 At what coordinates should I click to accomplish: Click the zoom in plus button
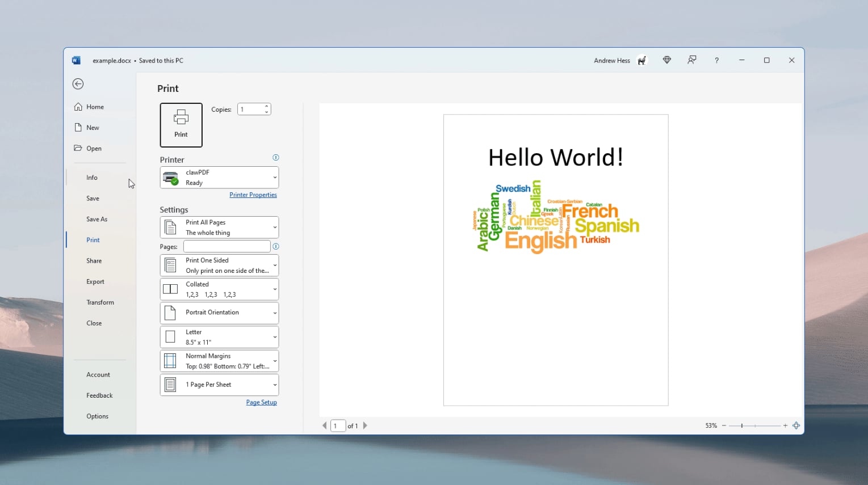coord(786,425)
